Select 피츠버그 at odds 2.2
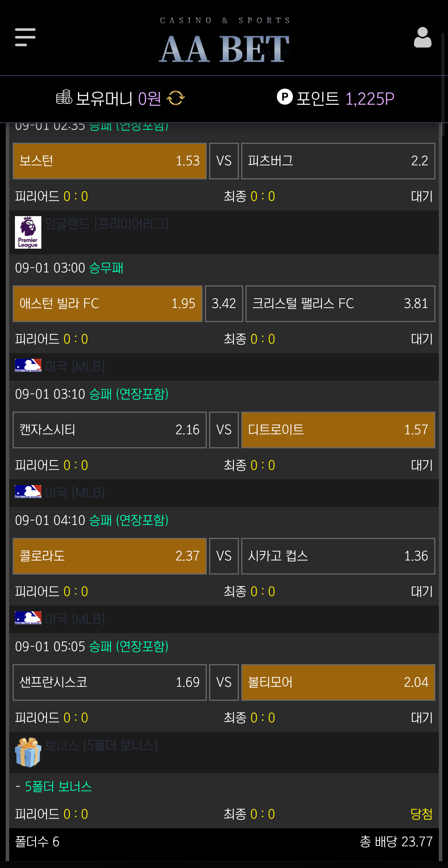The image size is (448, 868). pos(338,161)
